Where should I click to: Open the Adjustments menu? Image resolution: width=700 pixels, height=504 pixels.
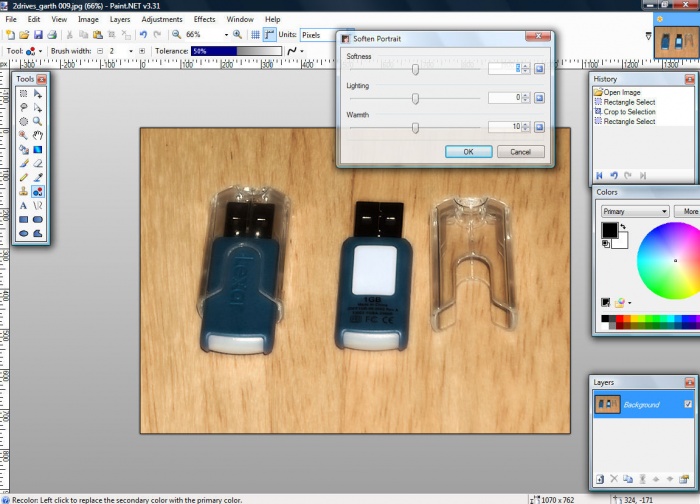pyautogui.click(x=161, y=19)
